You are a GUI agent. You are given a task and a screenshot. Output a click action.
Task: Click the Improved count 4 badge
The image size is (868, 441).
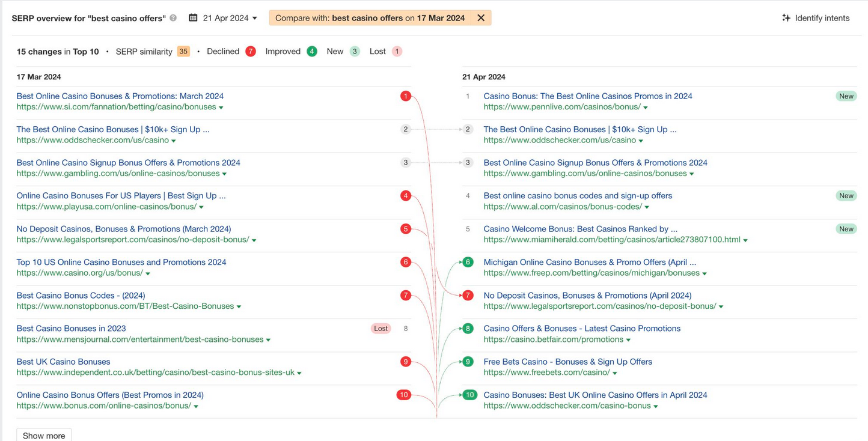point(312,52)
